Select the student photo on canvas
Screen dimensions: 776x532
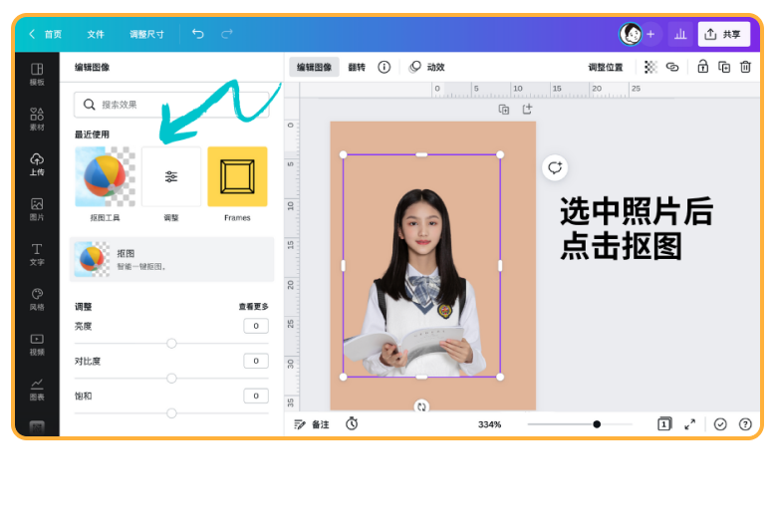point(421,266)
